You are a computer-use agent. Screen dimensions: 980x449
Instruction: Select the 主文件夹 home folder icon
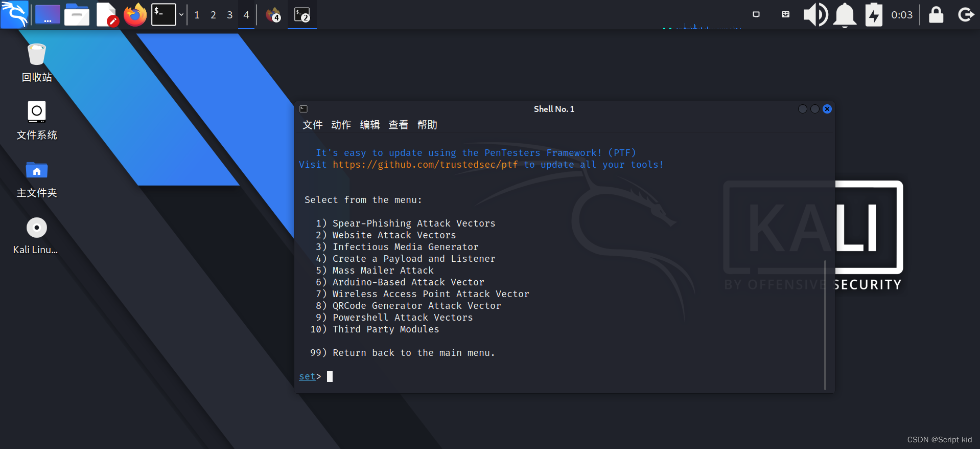pyautogui.click(x=37, y=179)
